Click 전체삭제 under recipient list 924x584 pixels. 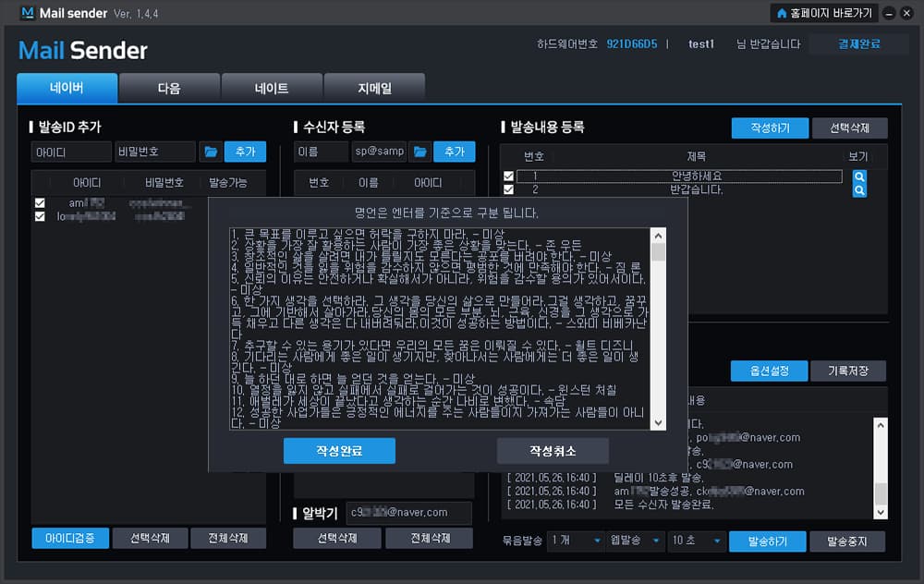pos(430,538)
